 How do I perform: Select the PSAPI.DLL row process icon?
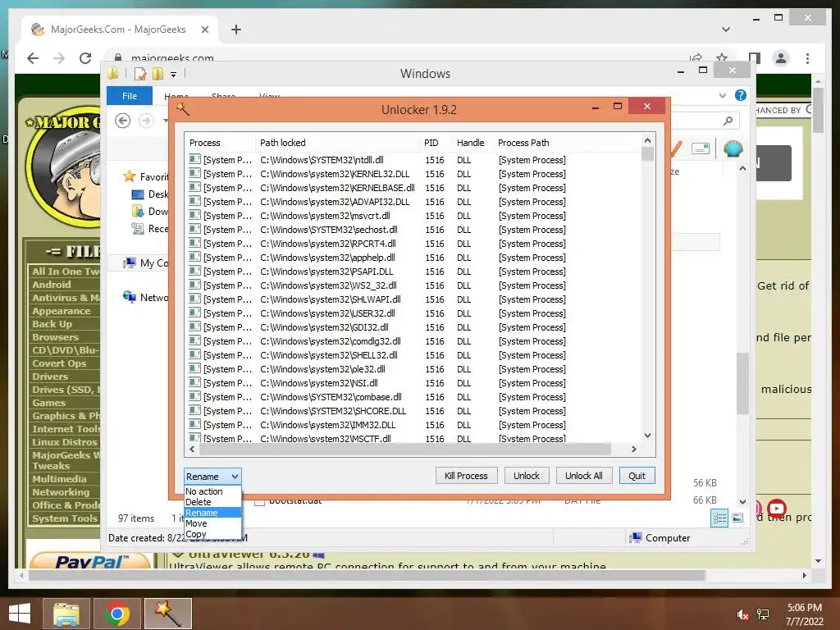[x=194, y=271]
